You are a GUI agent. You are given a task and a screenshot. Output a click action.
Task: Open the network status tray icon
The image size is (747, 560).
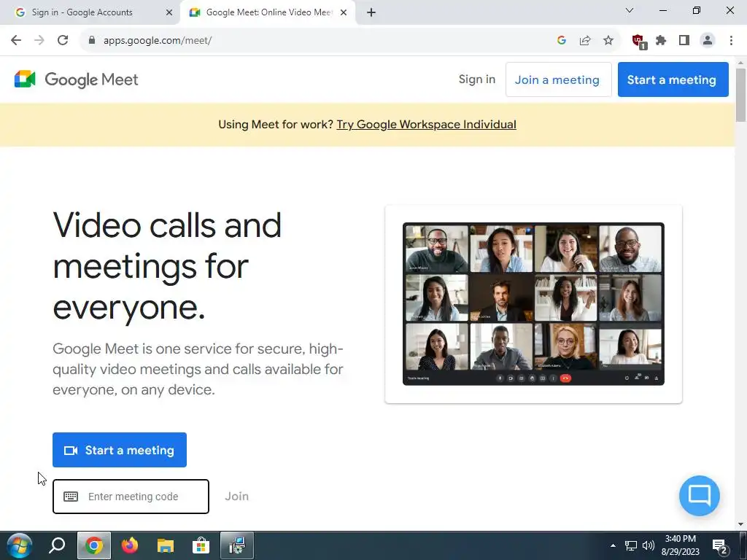(631, 545)
